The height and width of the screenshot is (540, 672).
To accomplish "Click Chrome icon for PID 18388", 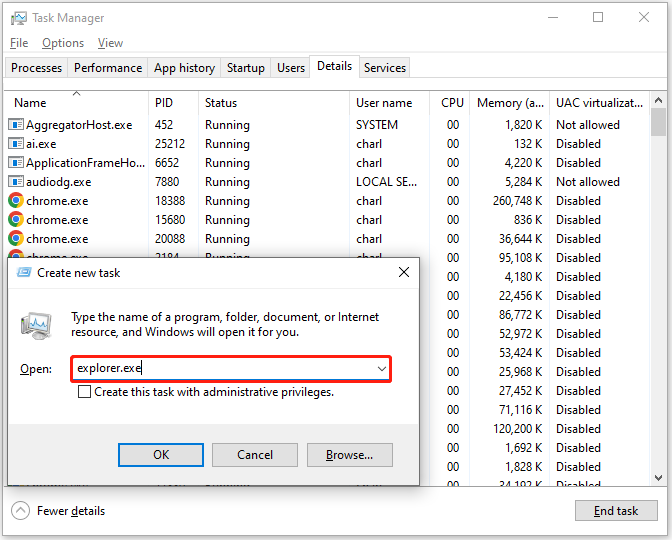I will (16, 201).
